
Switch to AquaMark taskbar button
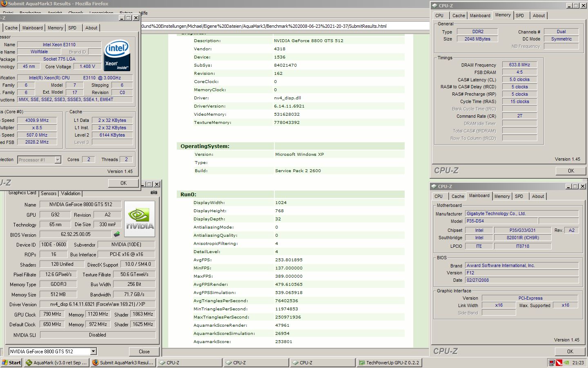click(56, 363)
